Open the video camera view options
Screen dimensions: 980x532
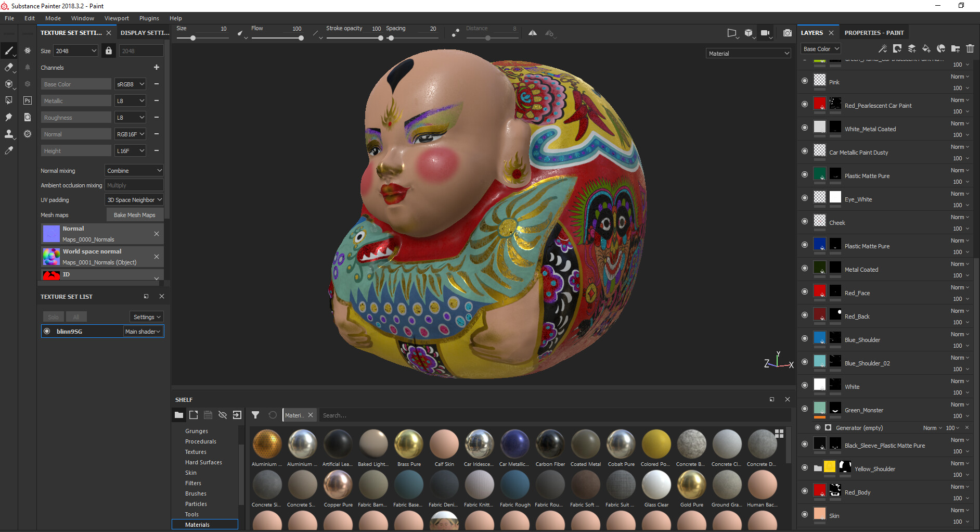pyautogui.click(x=765, y=33)
